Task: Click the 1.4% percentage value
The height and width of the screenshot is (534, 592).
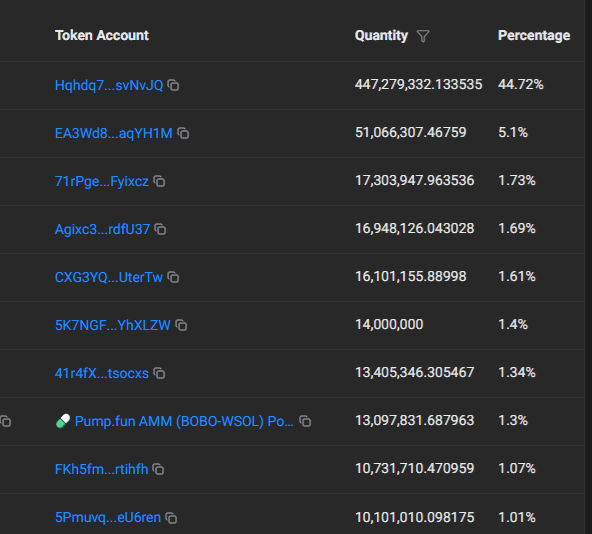Action: (x=513, y=324)
